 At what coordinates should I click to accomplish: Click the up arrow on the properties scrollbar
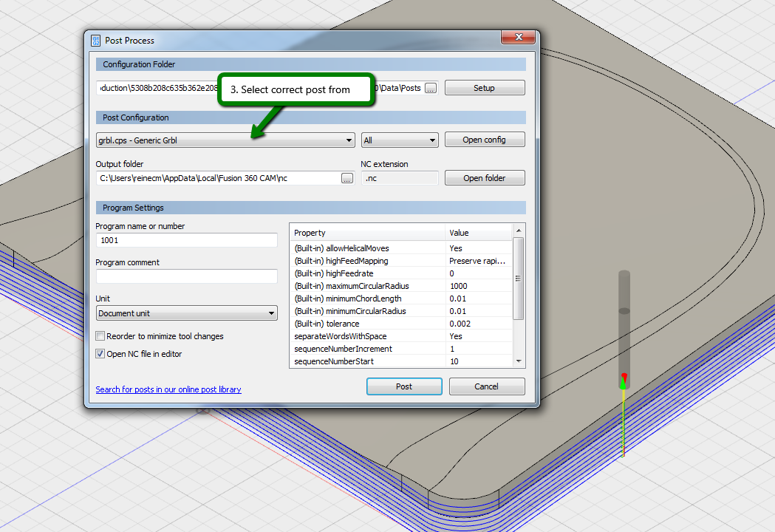pos(518,231)
